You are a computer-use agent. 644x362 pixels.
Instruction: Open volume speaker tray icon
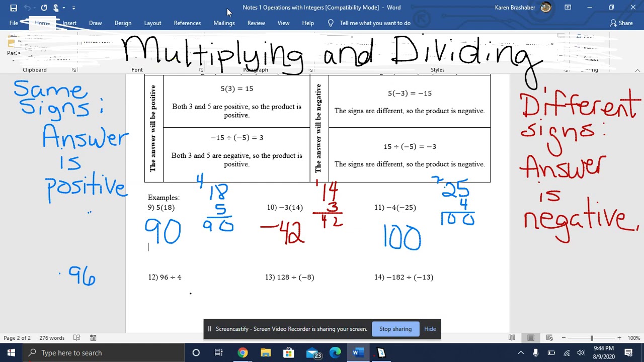click(x=581, y=353)
